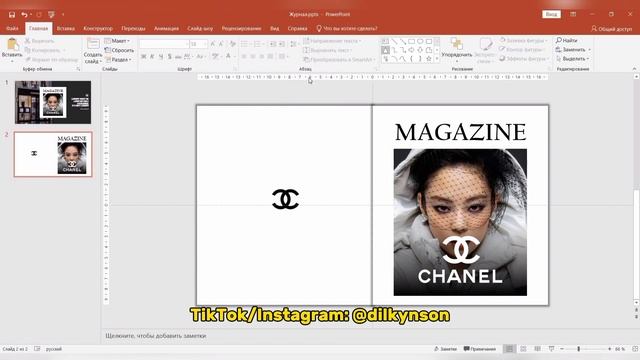640x360 pixels.
Task: Click the Share (Общий доступ) button
Action: click(x=611, y=29)
